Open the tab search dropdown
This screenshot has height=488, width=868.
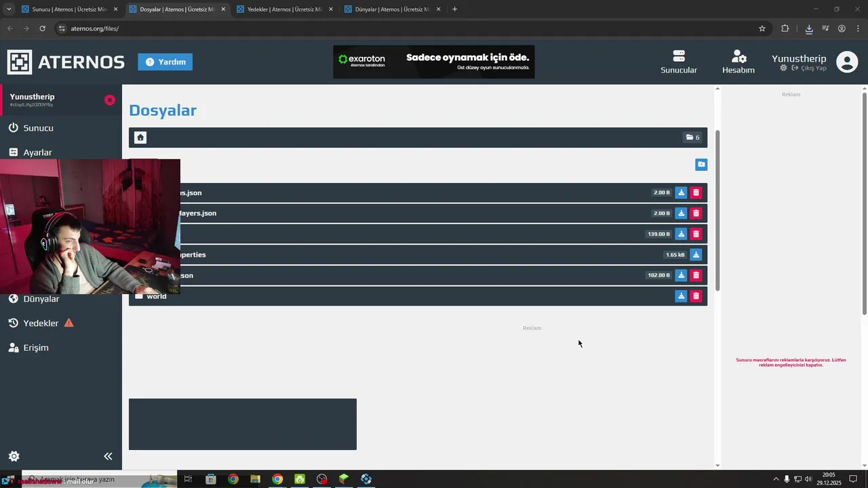point(9,9)
